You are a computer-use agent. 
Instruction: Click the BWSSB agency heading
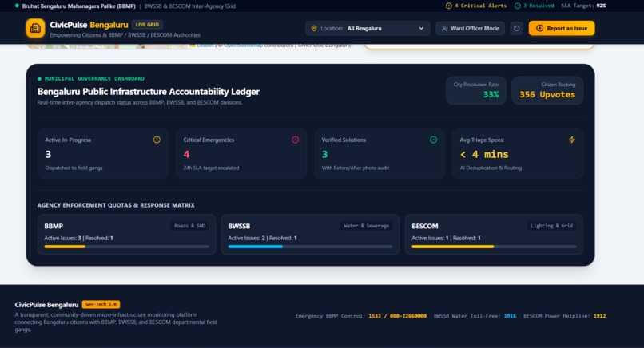click(x=239, y=226)
